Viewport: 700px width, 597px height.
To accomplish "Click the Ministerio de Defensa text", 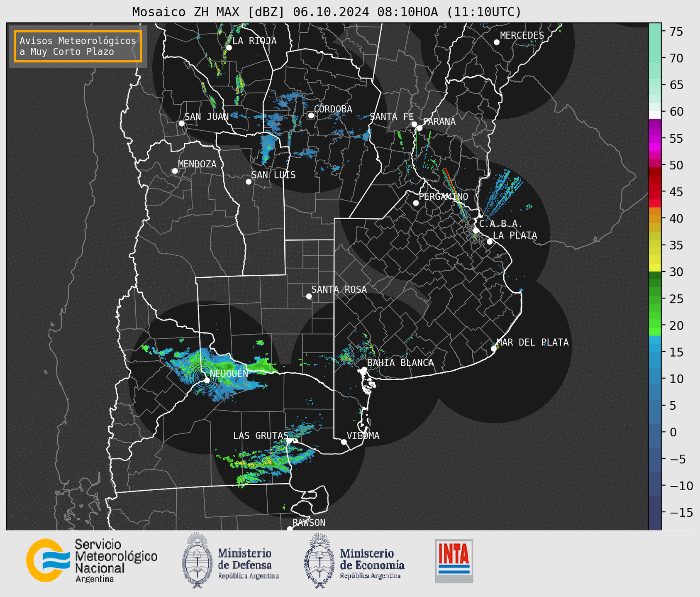I will point(248,564).
